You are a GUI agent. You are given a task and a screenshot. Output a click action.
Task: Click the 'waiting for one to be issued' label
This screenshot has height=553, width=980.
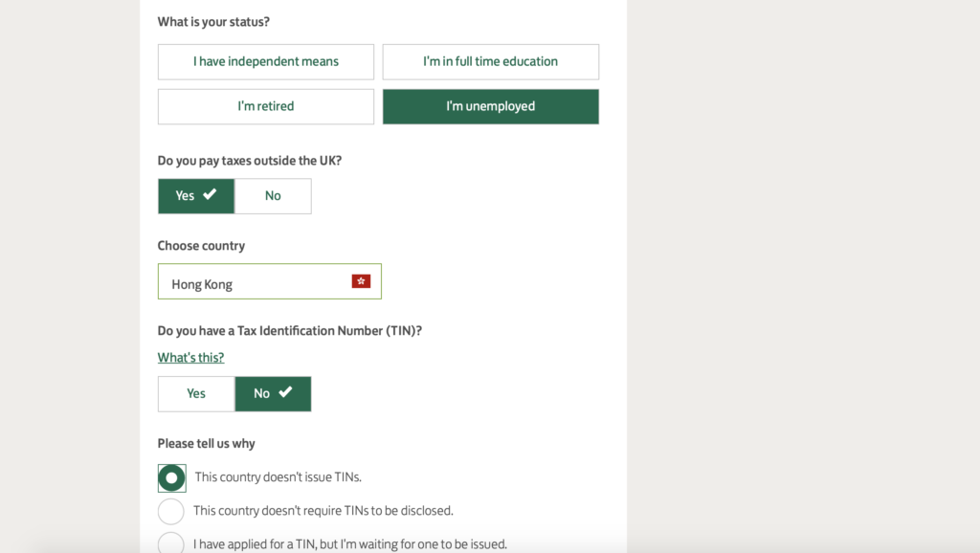(350, 544)
